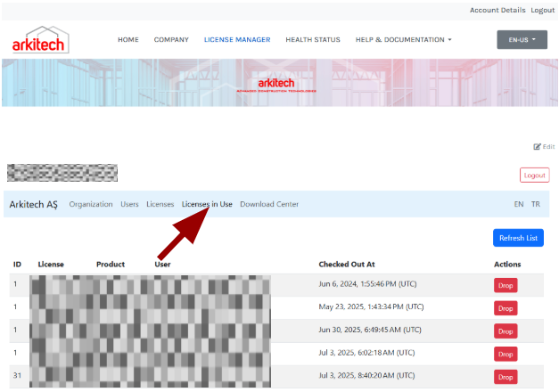This screenshot has width=559, height=392.
Task: Select 'Jun 30, 2025, 6:49:45 AM (UTC)' cell
Action: tap(370, 330)
